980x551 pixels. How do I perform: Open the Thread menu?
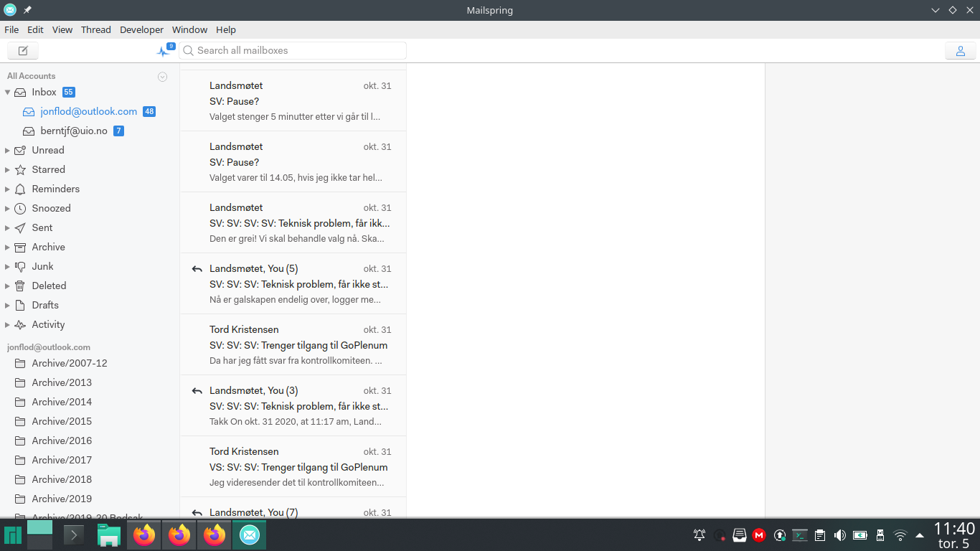pyautogui.click(x=96, y=29)
